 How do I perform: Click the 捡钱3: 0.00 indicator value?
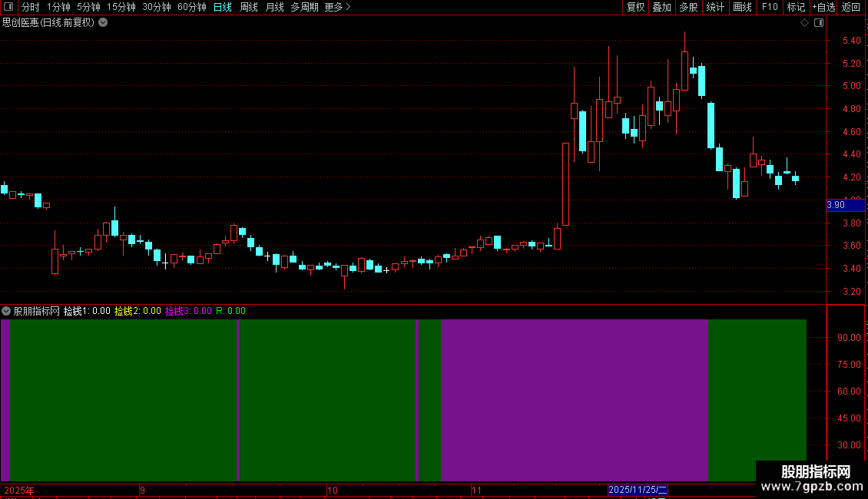coord(188,311)
